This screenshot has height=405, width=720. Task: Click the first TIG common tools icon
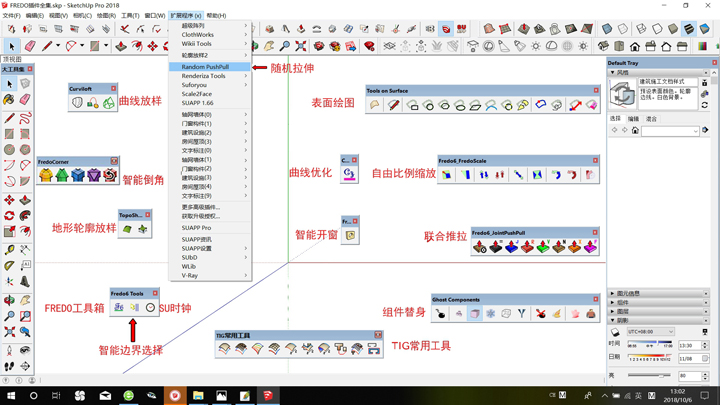tap(224, 349)
